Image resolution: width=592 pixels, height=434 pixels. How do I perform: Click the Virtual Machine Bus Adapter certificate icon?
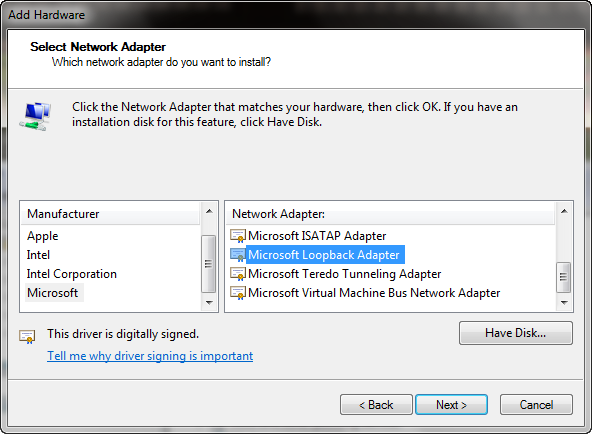tap(238, 293)
